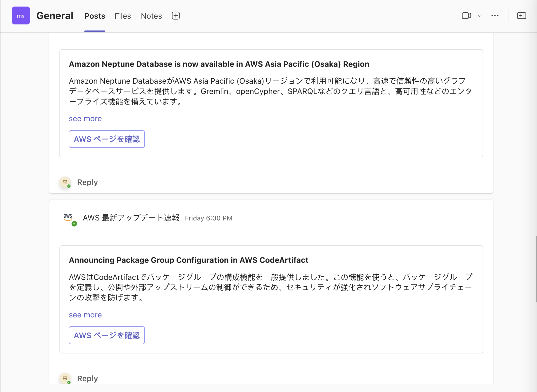Click the CodeArtifact post Japanese description text
The width and height of the screenshot is (537, 392).
(x=271, y=287)
